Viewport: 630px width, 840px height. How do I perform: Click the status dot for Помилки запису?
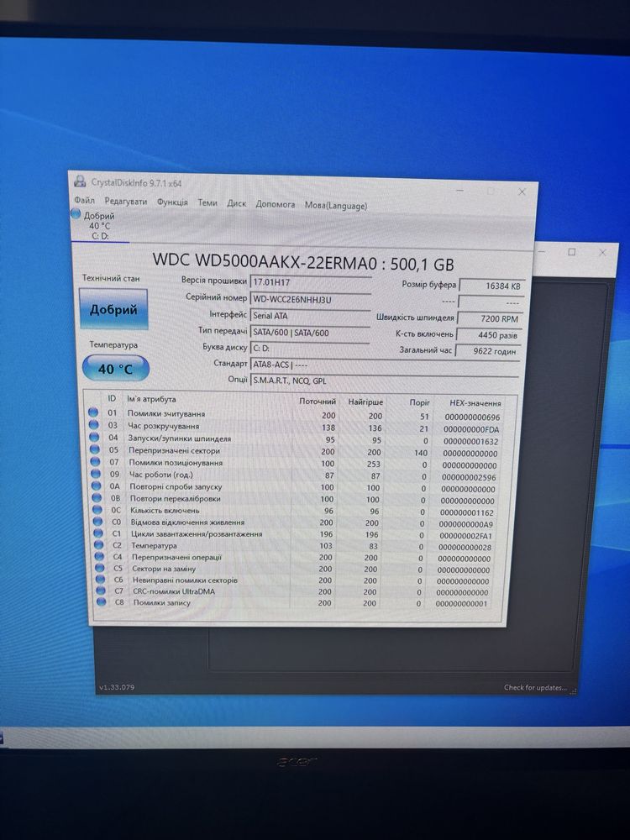pyautogui.click(x=102, y=601)
